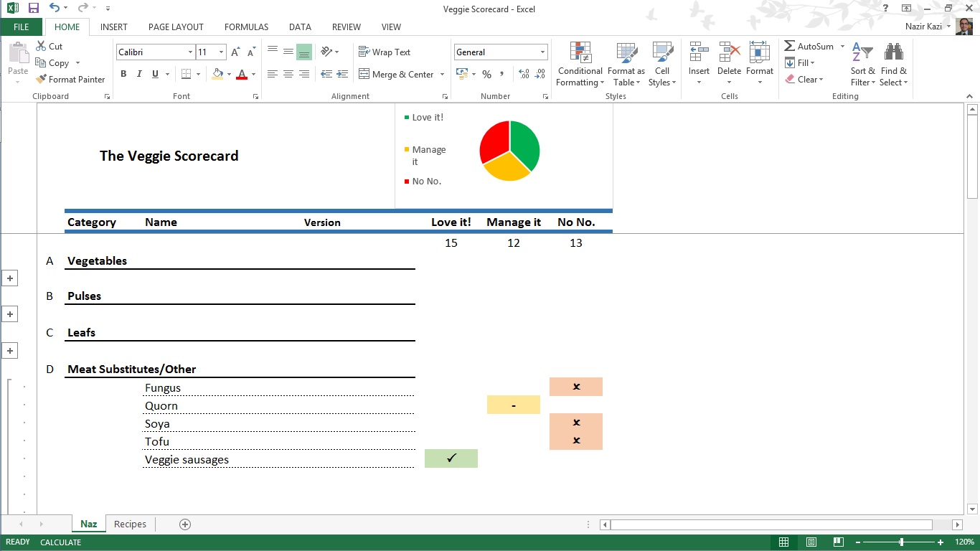Switch to the Recipes sheet tab
This screenshot has height=551, width=980.
click(130, 524)
